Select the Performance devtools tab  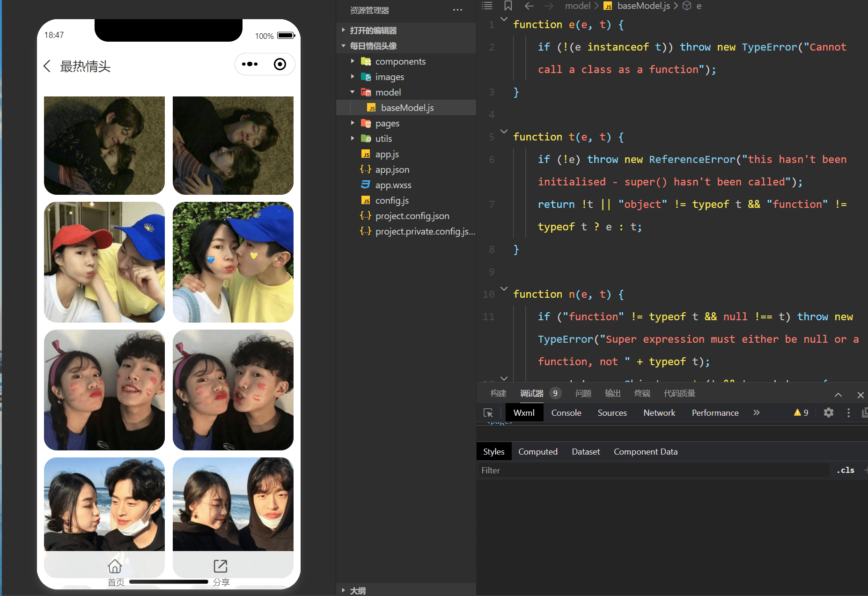pos(715,412)
